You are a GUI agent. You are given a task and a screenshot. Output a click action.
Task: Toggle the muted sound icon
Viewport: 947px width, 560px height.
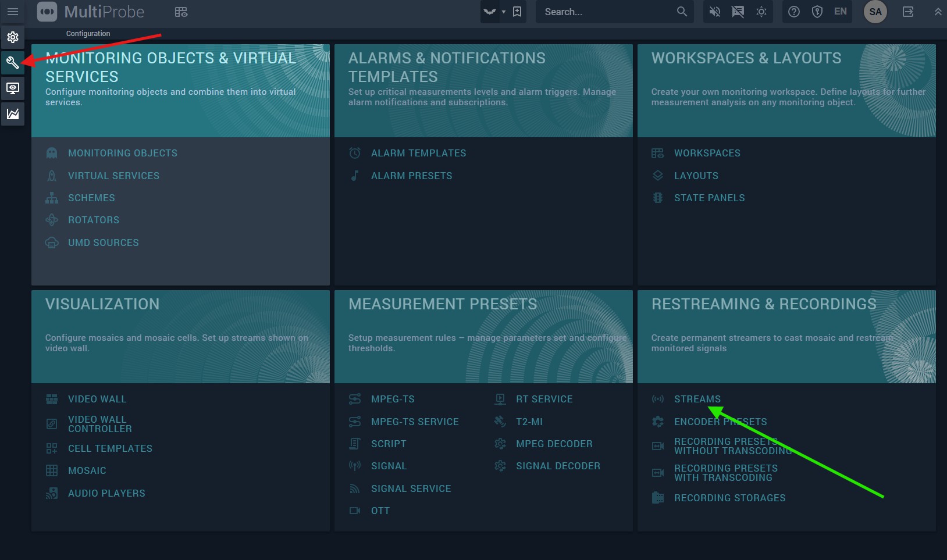(x=715, y=12)
